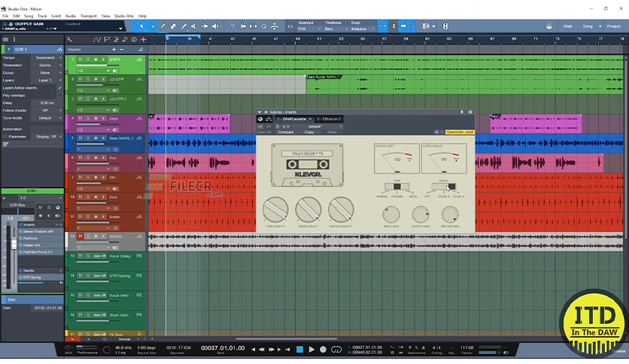The height and width of the screenshot is (364, 629).
Task: Open the Quantize 1/16 dropdown
Action: click(309, 29)
